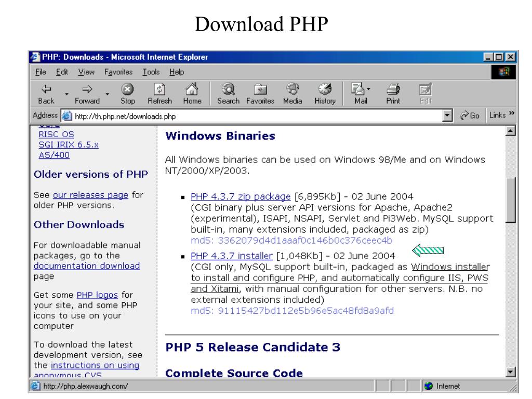Image resolution: width=532 pixels, height=399 pixels.
Task: Click the Other Downloads heading
Action: click(79, 224)
